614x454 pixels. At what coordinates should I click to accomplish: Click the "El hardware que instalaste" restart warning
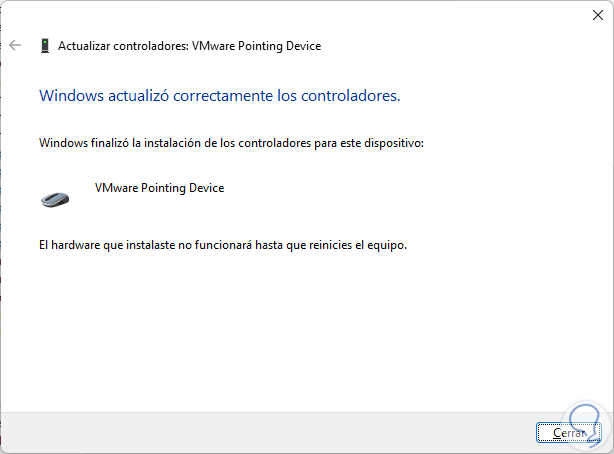tap(223, 244)
